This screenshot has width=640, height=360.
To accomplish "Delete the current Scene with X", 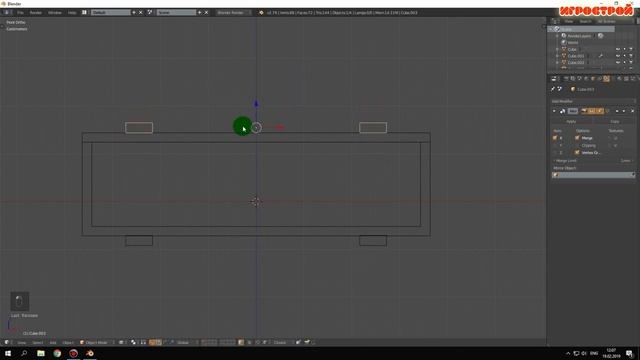I will (206, 13).
